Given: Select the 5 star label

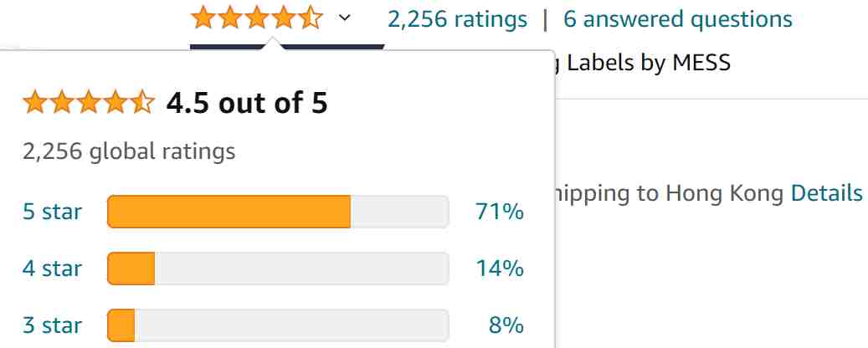Looking at the screenshot, I should (52, 212).
